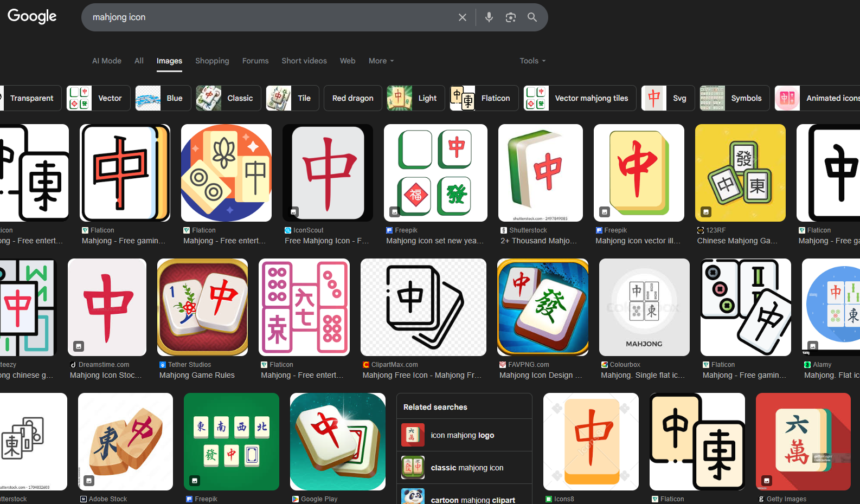
Task: Open ClipartMax stacked tiles outline image
Action: coord(423,307)
